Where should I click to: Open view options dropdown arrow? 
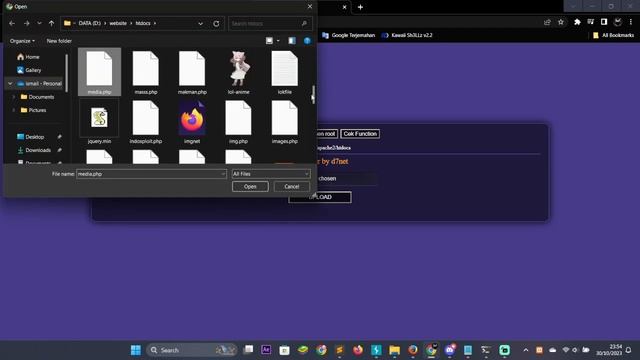278,40
